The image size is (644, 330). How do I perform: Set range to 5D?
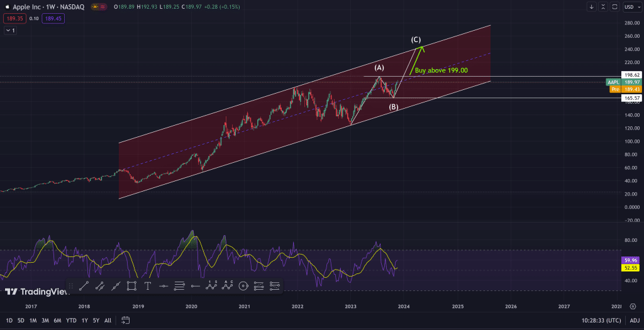click(x=21, y=320)
